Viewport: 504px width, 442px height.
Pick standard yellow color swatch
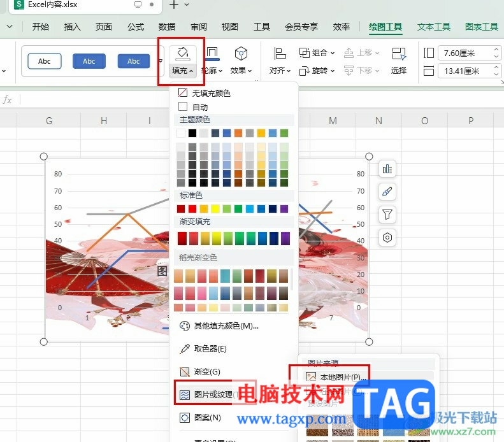215,209
